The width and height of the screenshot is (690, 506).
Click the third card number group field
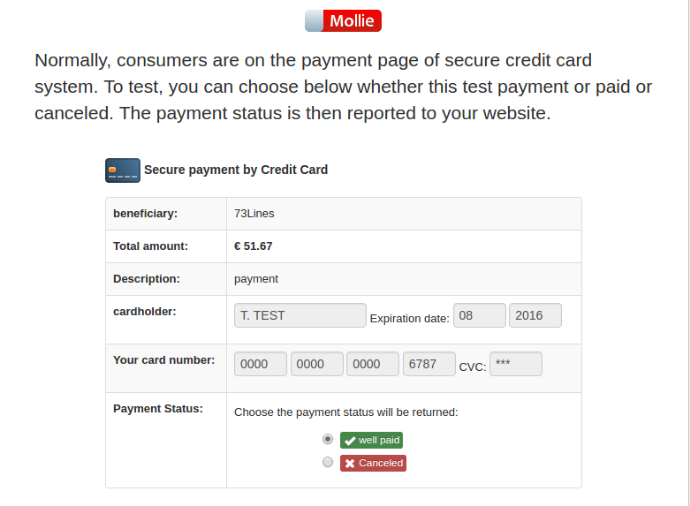373,364
